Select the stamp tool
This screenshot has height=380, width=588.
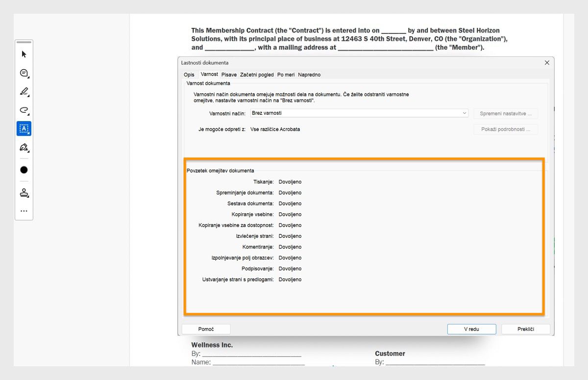click(x=24, y=193)
